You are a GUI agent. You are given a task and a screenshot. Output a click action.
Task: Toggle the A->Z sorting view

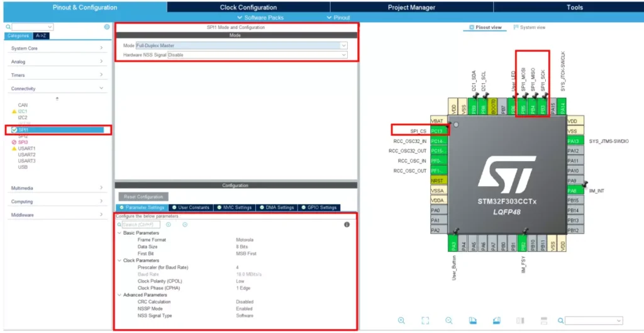[x=42, y=36]
